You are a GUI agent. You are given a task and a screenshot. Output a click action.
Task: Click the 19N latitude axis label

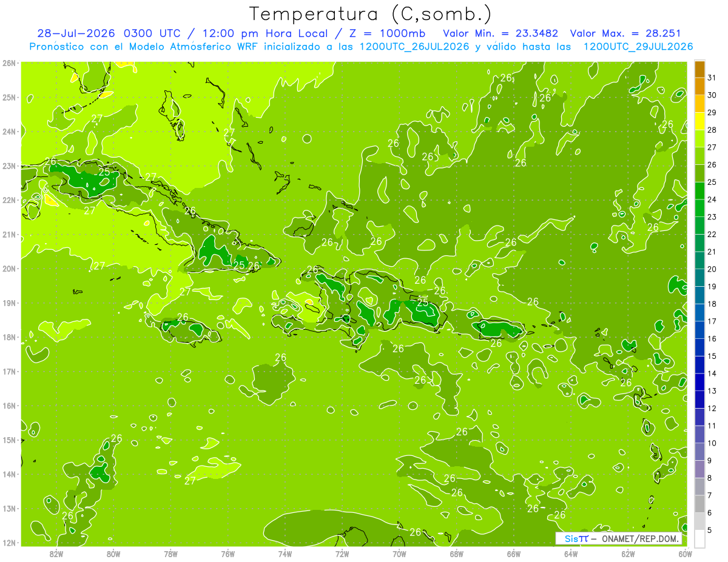click(9, 303)
